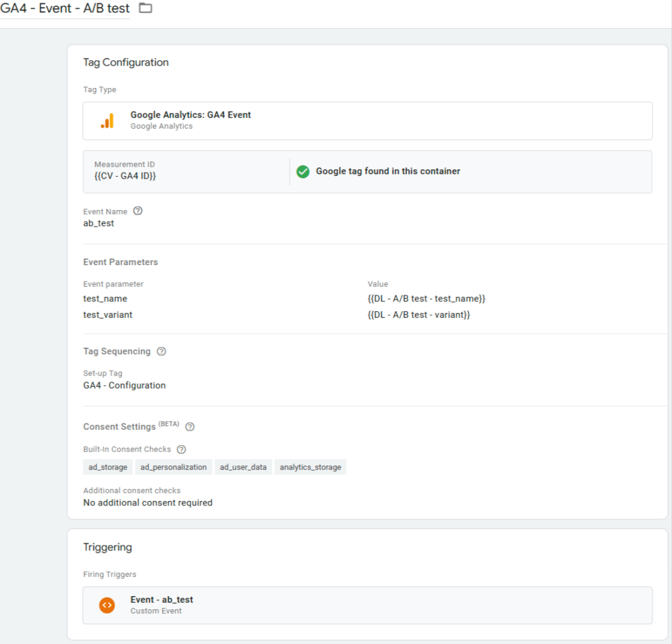The height and width of the screenshot is (644, 672).
Task: Click the folder icon beside the tag name
Action: 146,8
